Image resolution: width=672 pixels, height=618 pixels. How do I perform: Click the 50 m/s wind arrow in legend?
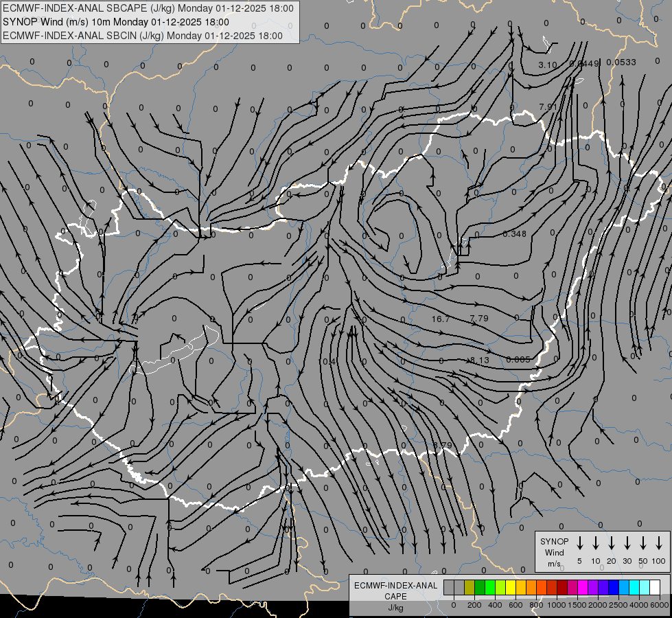(x=643, y=543)
